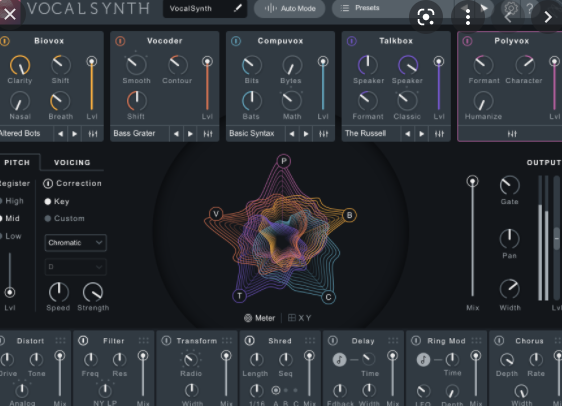Open the plugin settings gear

(x=511, y=8)
